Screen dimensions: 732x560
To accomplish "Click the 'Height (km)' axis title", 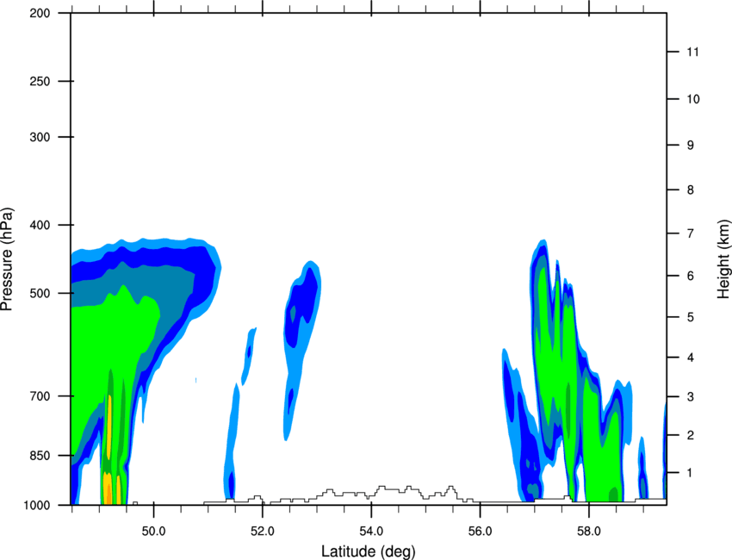I will point(724,259).
